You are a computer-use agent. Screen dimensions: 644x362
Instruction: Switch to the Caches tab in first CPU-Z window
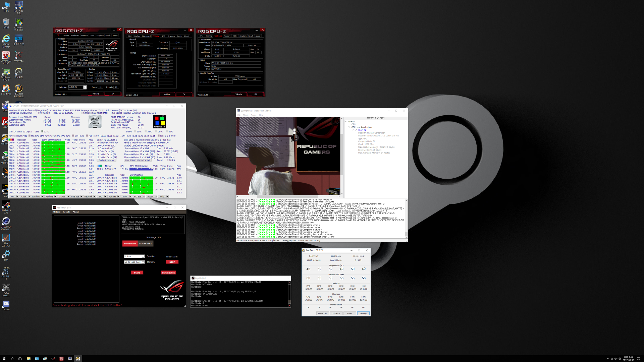[x=66, y=36]
